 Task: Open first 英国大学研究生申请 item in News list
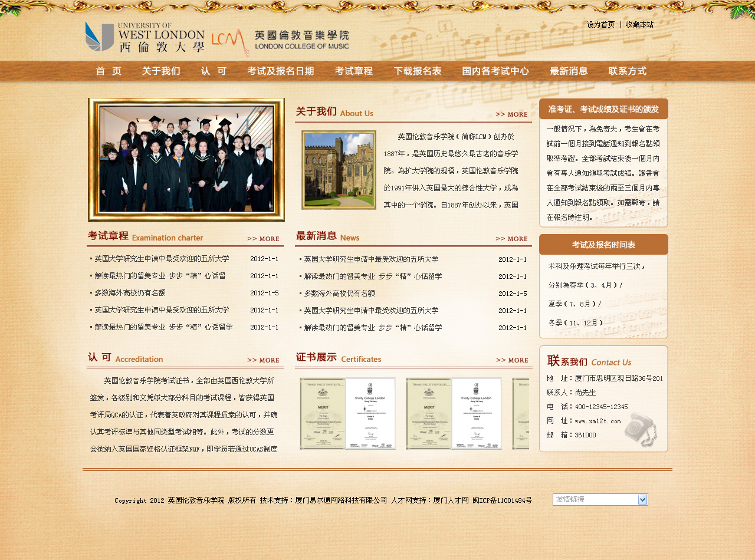tap(371, 259)
